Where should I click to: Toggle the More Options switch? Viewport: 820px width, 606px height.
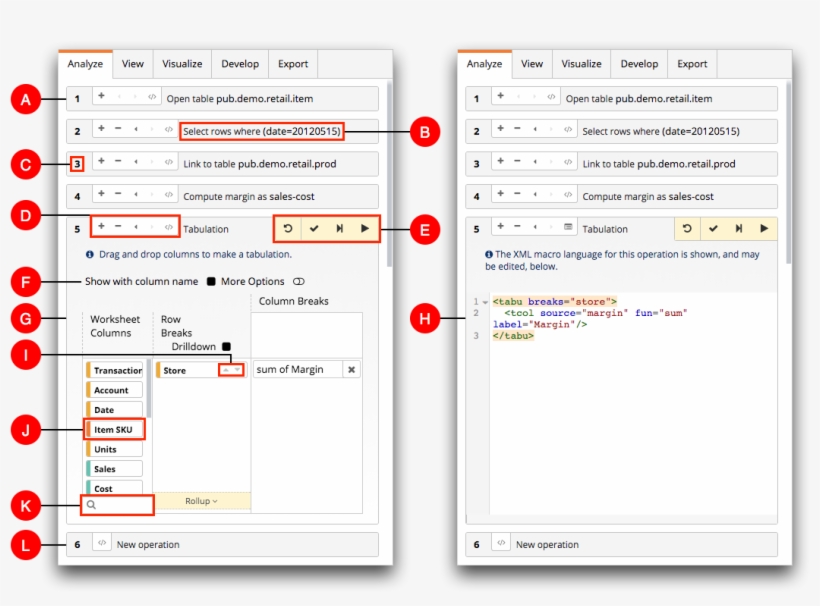(x=298, y=282)
